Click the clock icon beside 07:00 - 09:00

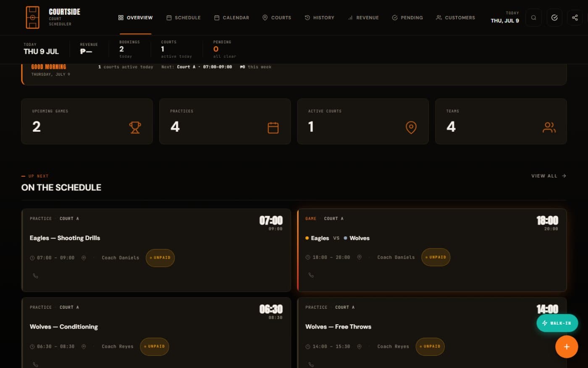click(x=32, y=258)
